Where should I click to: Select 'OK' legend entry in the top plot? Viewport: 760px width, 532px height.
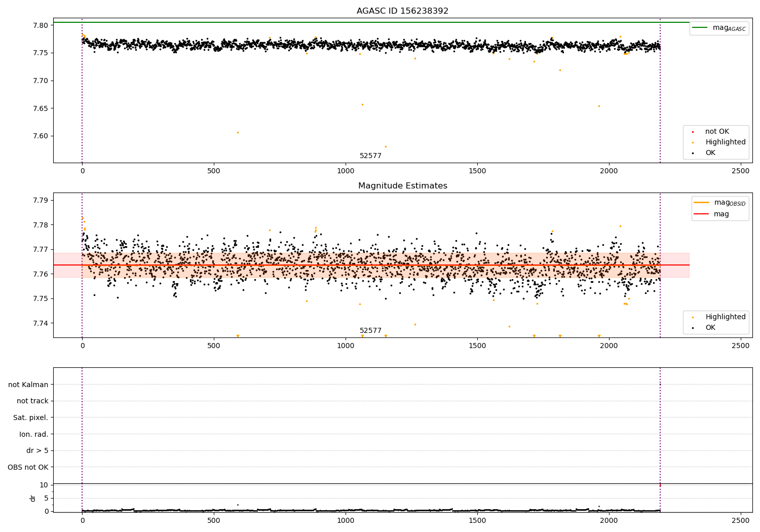710,153
